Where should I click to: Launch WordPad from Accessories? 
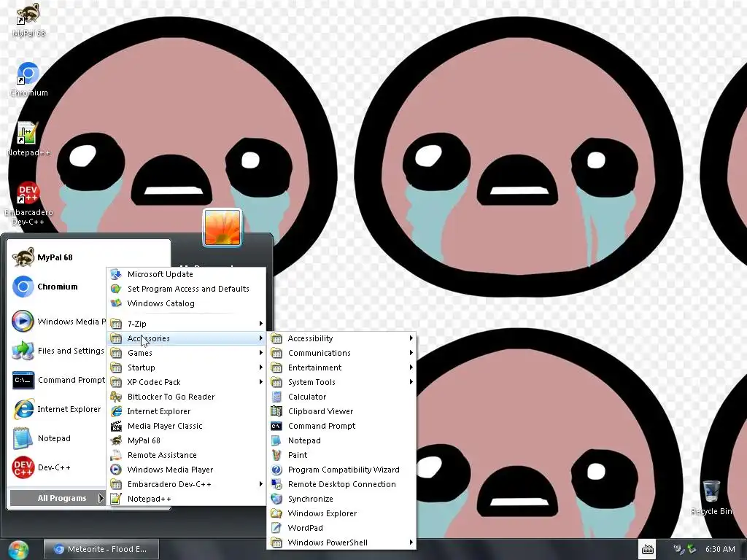click(x=341, y=528)
